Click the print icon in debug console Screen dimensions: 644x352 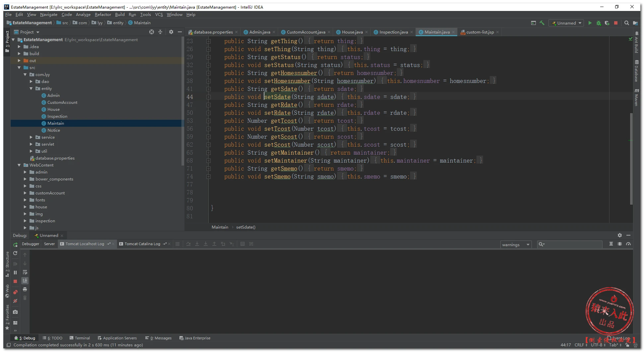click(25, 289)
